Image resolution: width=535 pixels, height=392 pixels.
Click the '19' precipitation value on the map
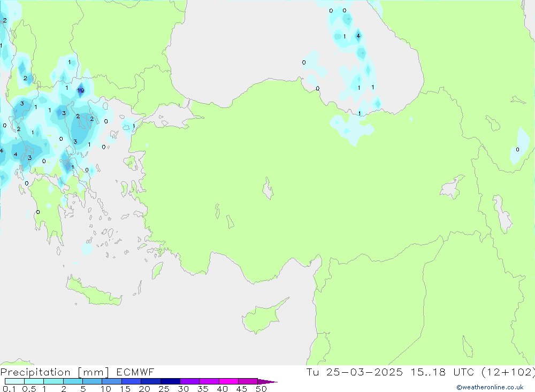click(81, 90)
